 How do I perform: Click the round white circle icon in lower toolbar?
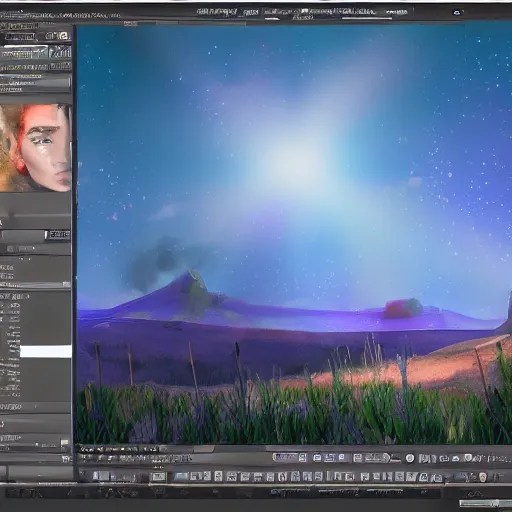click(x=410, y=459)
